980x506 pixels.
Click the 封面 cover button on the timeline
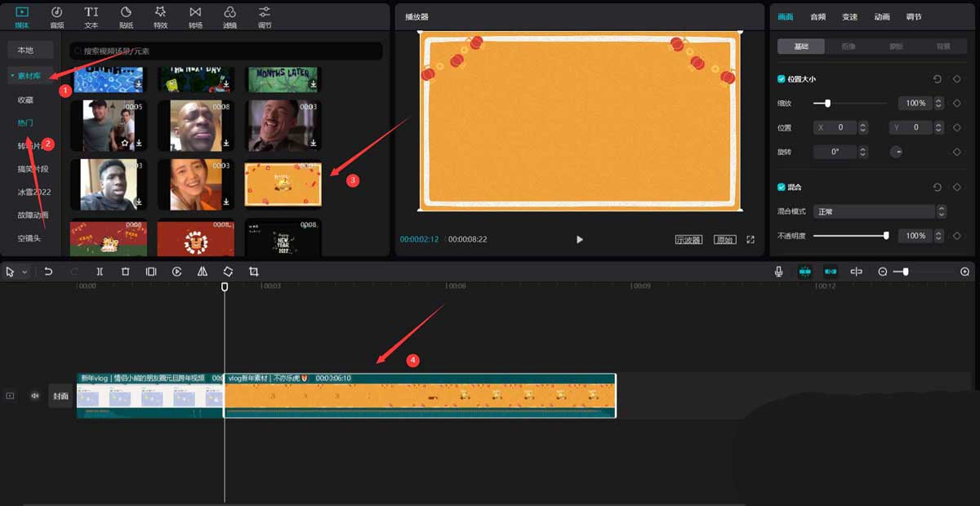click(61, 396)
